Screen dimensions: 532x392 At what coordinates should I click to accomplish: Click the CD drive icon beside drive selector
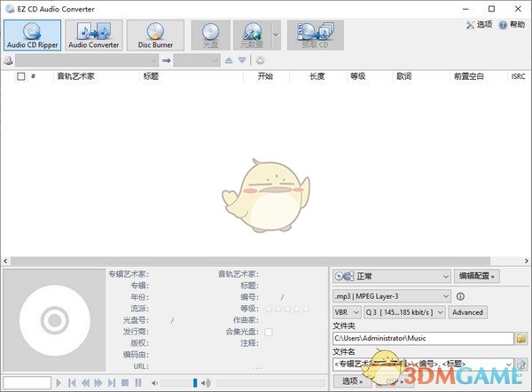click(8, 61)
